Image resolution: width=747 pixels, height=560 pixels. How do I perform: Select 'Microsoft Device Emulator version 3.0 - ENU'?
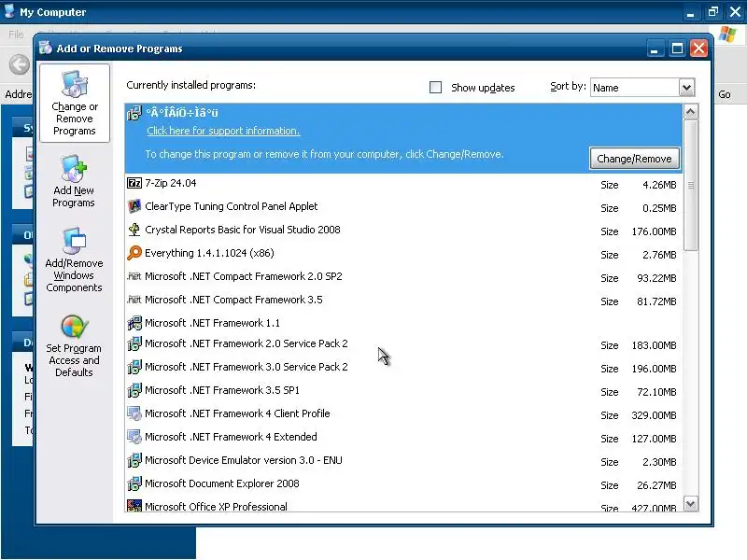244,460
